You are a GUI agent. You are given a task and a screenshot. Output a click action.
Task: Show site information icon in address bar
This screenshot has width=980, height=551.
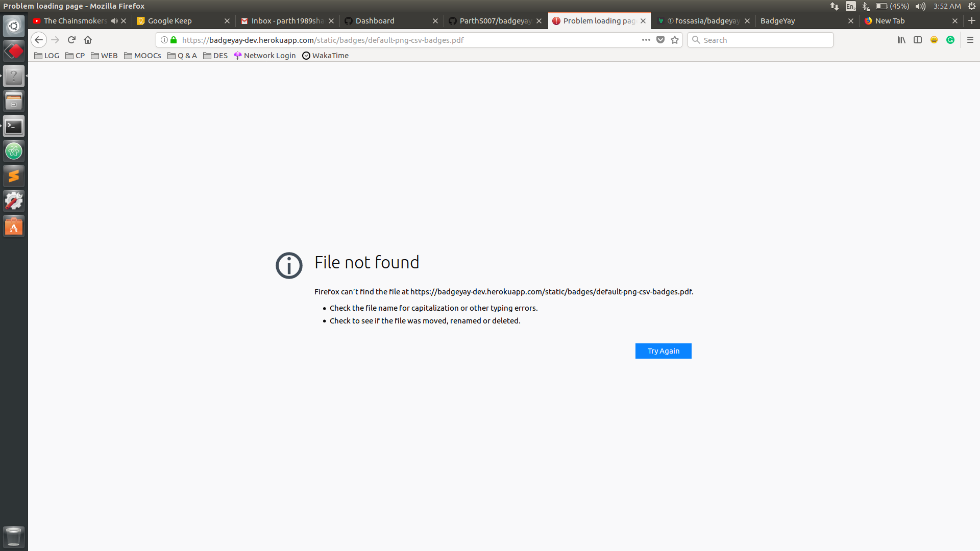coord(164,40)
